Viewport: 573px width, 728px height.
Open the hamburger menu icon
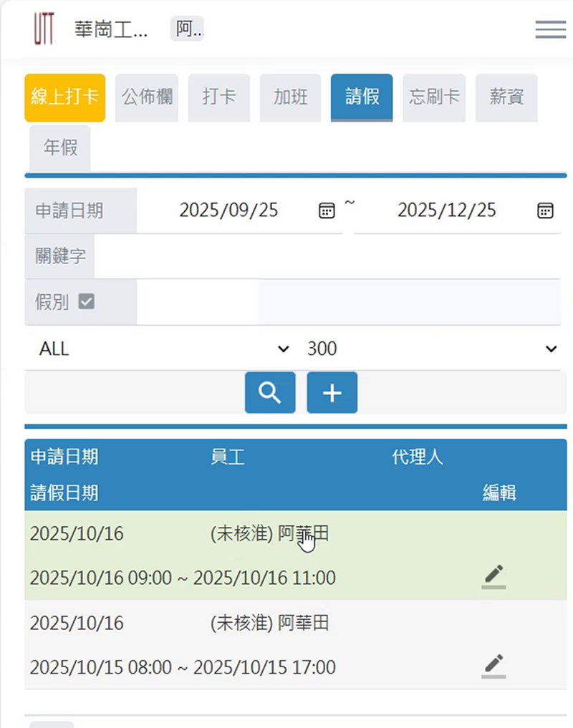point(550,29)
